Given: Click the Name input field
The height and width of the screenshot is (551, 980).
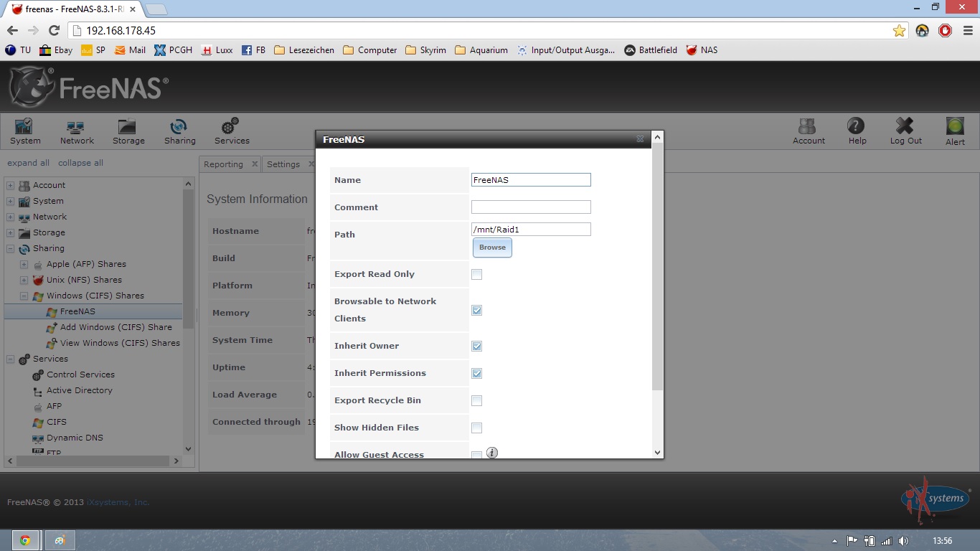Looking at the screenshot, I should click(531, 180).
